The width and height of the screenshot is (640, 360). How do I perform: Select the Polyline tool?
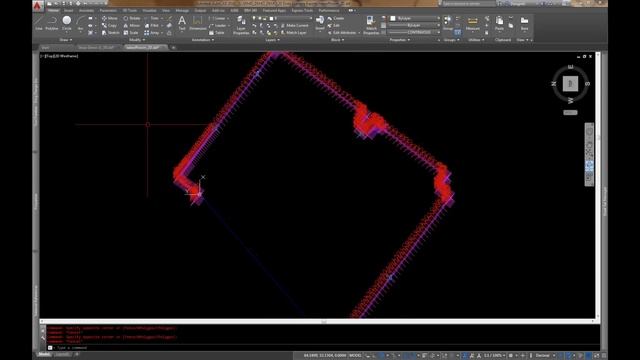52,23
